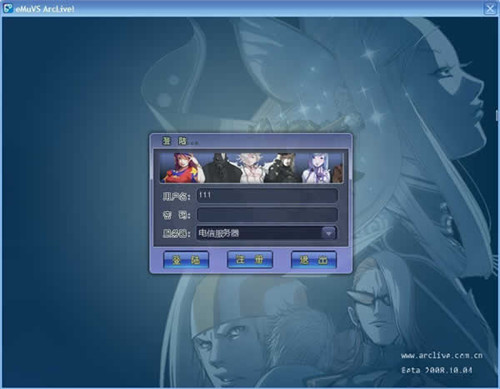Screen dimensions: 500x389
Task: Click the partially visible brown character at banner edge
Action: 338,172
